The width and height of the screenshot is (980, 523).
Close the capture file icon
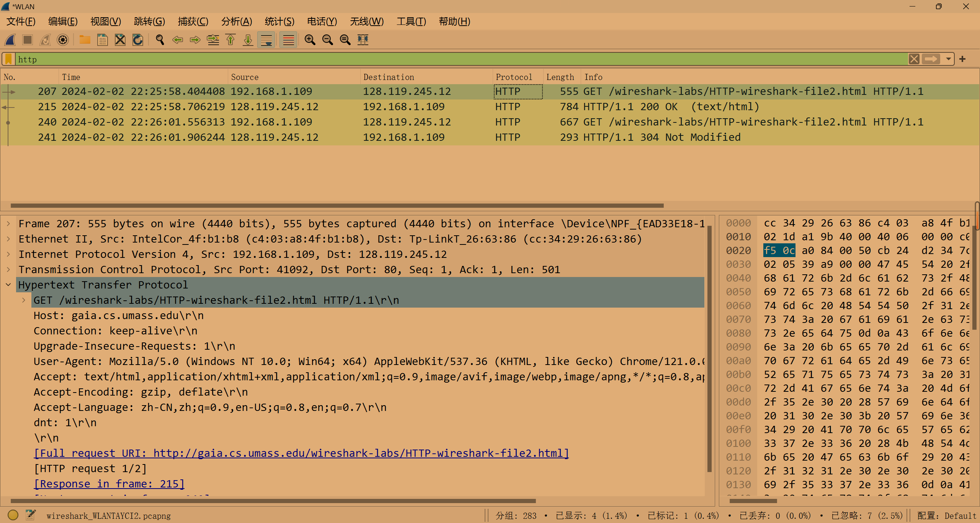pos(120,40)
